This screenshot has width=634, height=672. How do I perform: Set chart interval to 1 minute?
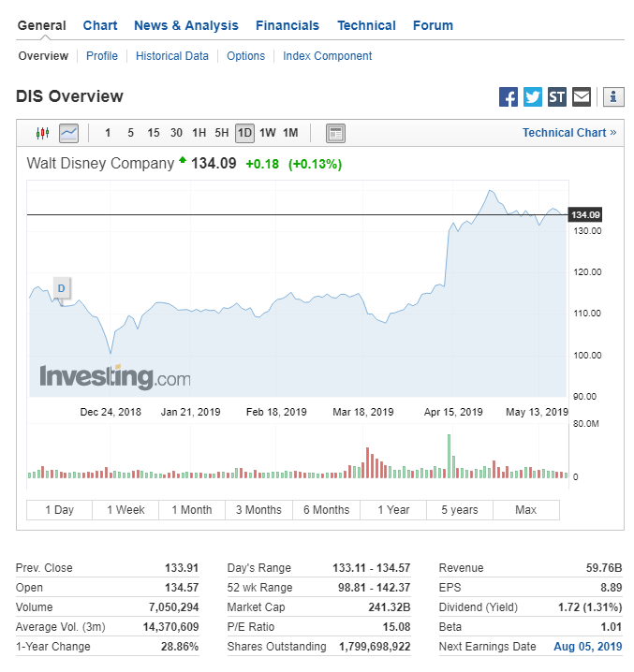[x=108, y=133]
